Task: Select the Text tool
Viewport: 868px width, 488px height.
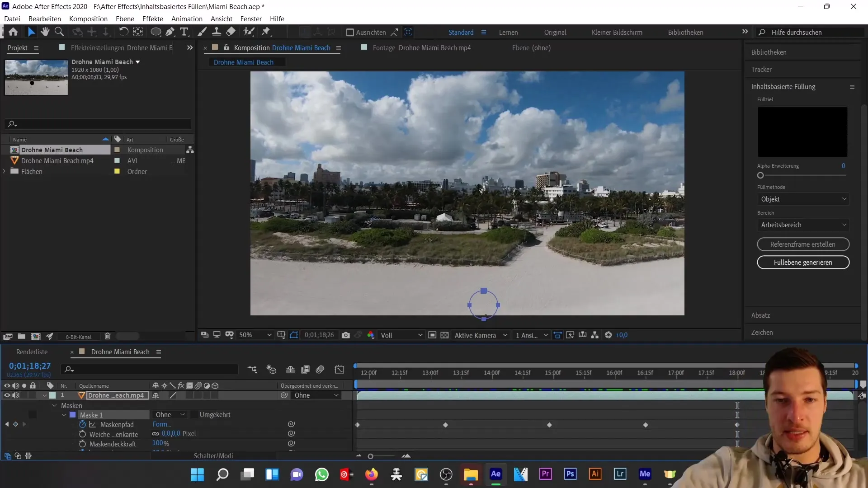Action: click(x=184, y=32)
